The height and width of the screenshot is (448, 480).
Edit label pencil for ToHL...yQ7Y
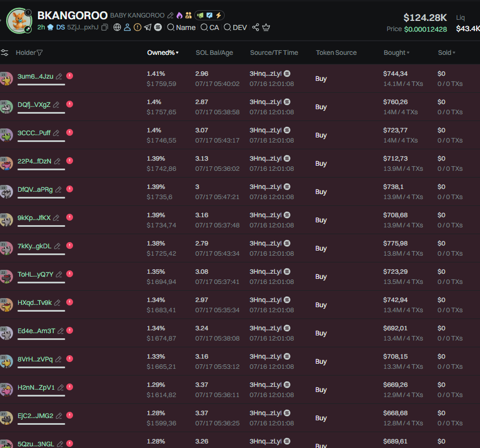[59, 274]
